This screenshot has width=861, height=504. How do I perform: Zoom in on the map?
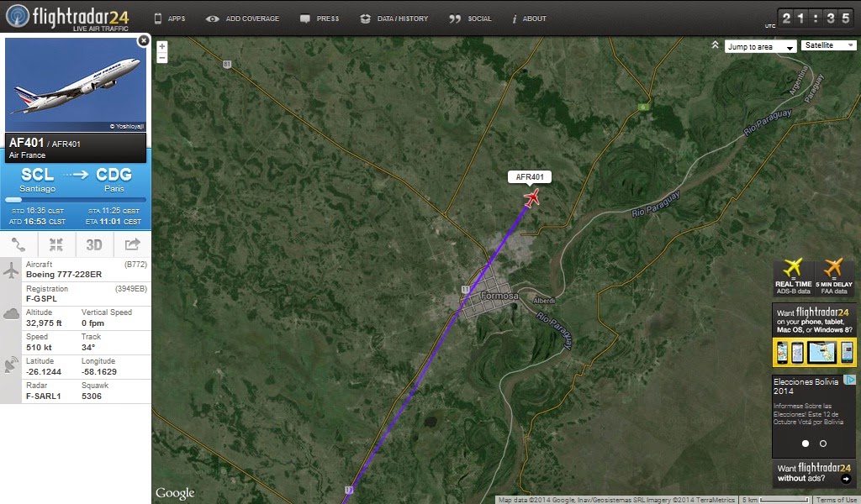pos(162,46)
